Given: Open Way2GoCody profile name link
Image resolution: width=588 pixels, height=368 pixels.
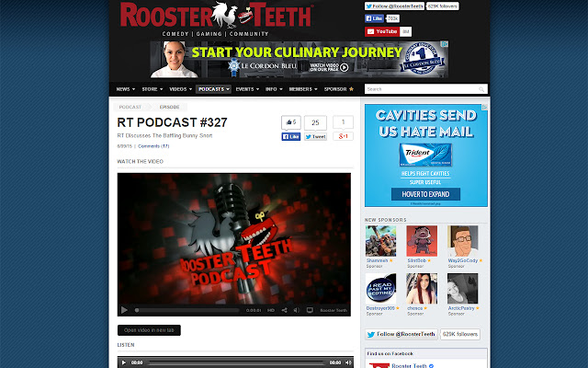Looking at the screenshot, I should (x=463, y=260).
